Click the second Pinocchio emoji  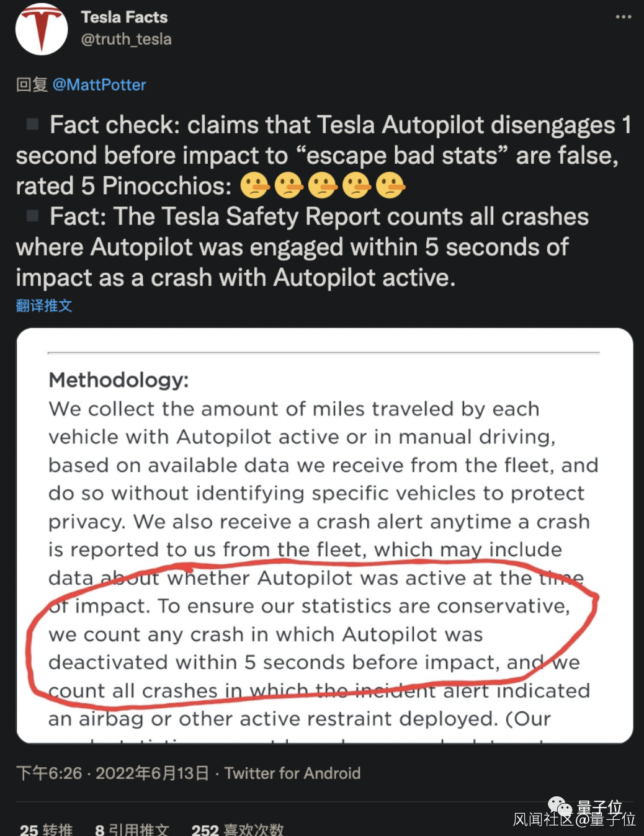pyautogui.click(x=288, y=185)
